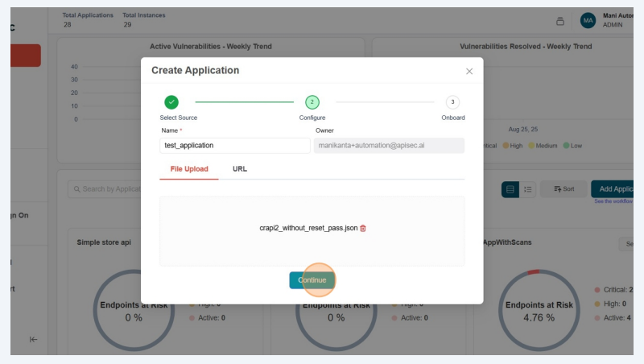
Task: Click the Owner email field
Action: pos(389,146)
